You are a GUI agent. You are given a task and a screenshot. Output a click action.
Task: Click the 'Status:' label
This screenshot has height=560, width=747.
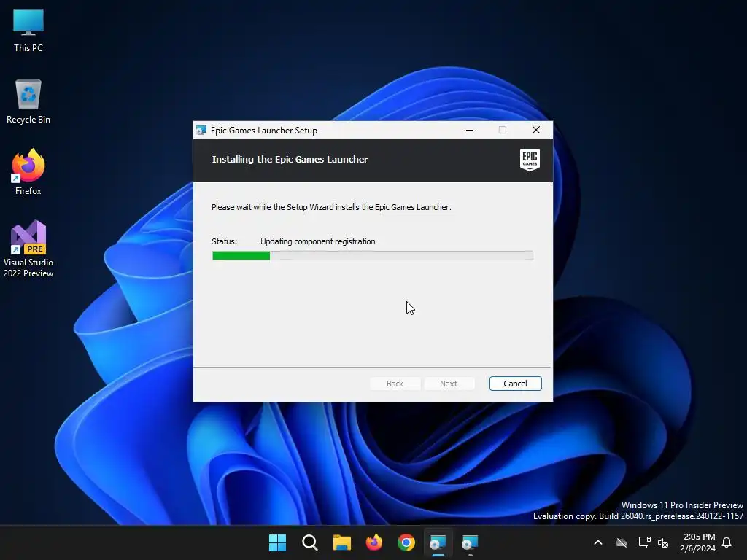pyautogui.click(x=225, y=241)
